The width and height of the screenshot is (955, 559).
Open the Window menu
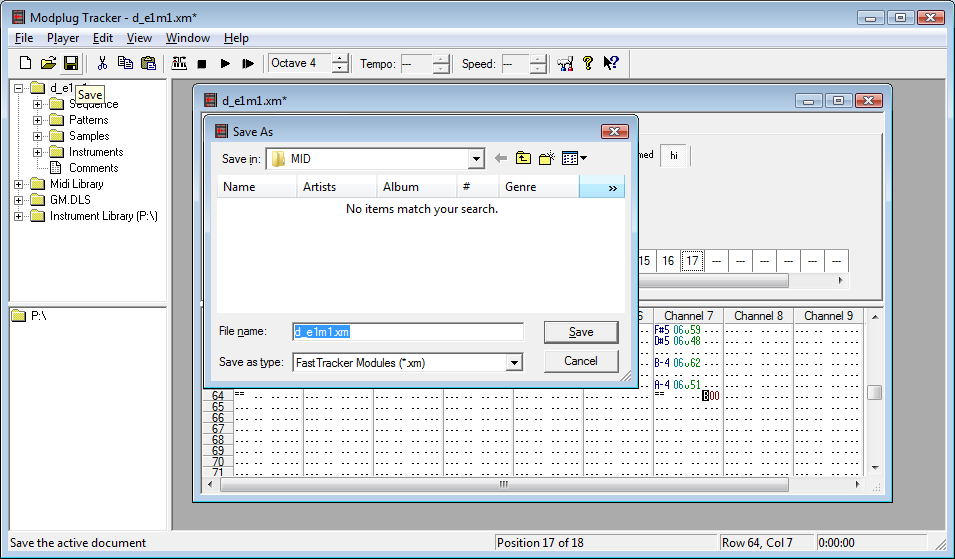click(188, 38)
